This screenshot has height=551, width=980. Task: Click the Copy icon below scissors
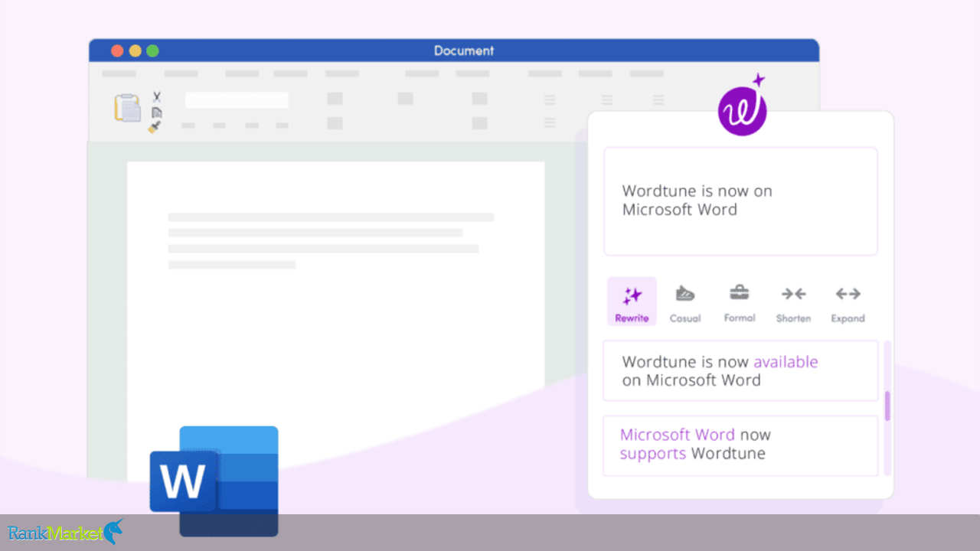point(156,112)
